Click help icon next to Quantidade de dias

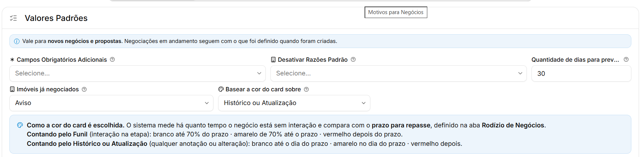[626, 60]
